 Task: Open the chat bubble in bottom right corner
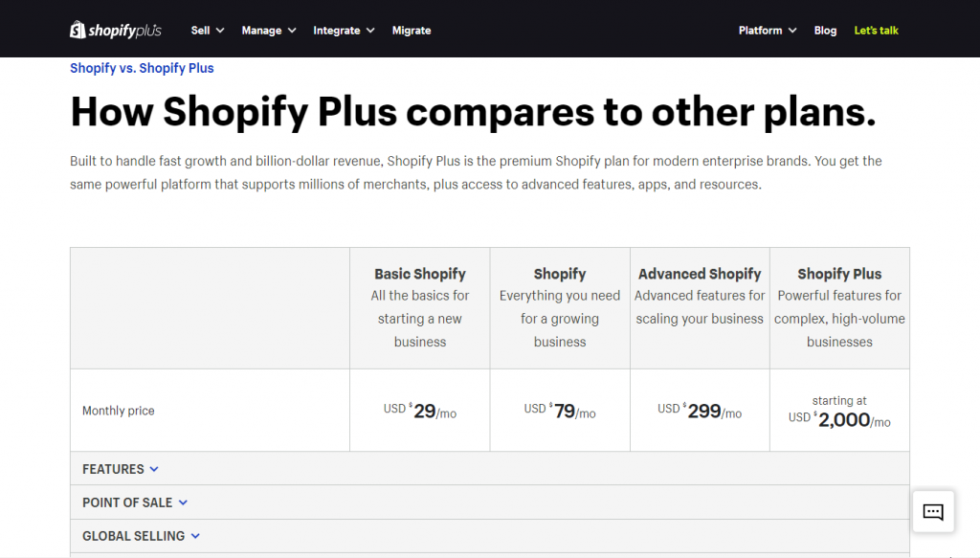coord(932,511)
